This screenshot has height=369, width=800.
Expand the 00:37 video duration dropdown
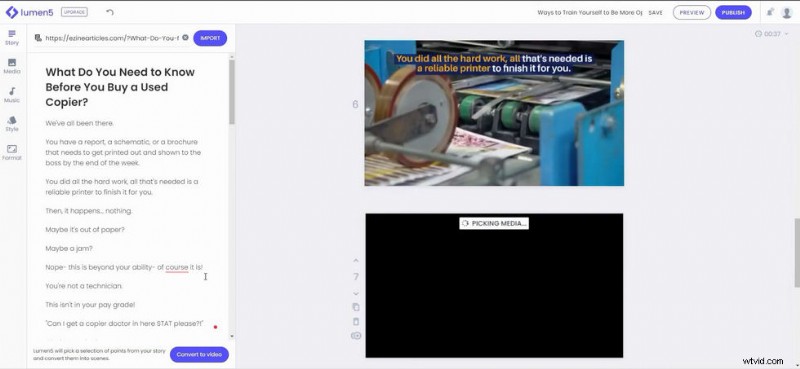click(771, 34)
